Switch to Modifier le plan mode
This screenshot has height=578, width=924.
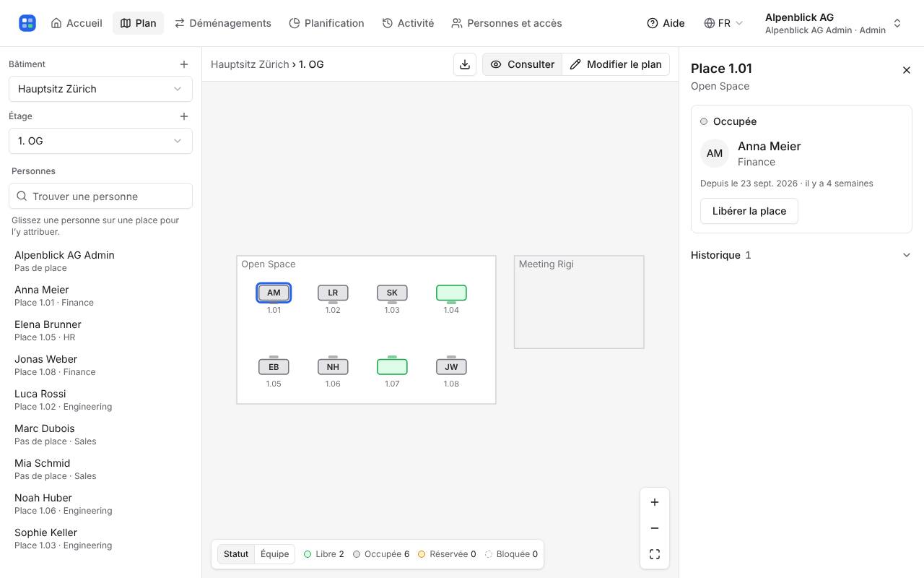(616, 64)
